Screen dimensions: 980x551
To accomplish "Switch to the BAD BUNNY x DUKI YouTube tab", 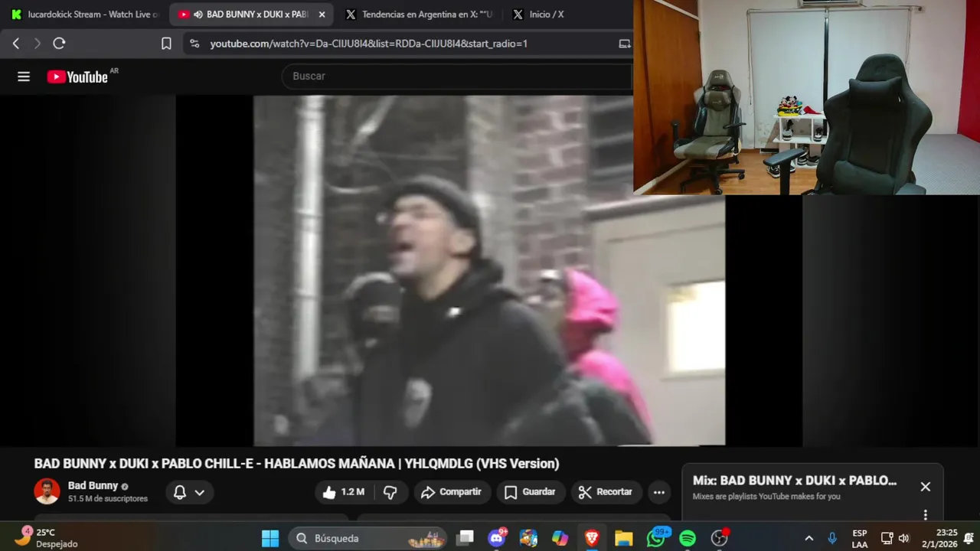I will 251,15.
